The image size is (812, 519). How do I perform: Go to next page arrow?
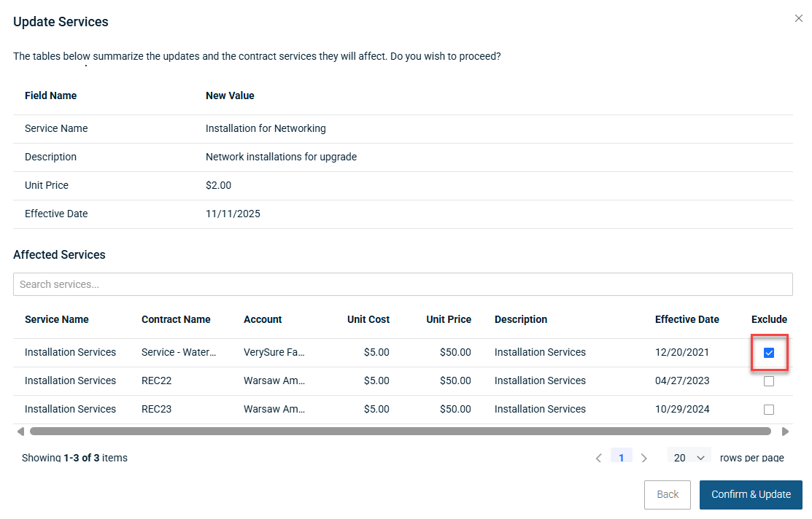[643, 458]
